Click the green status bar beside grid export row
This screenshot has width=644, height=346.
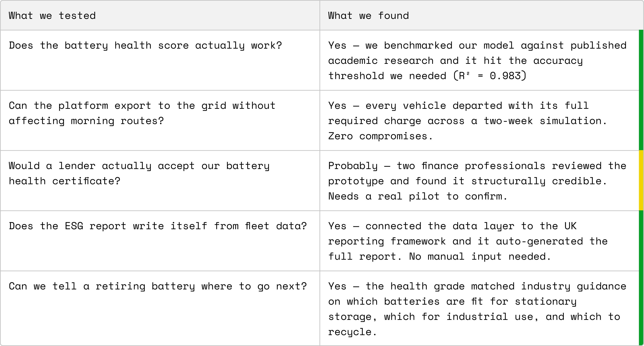point(641,120)
